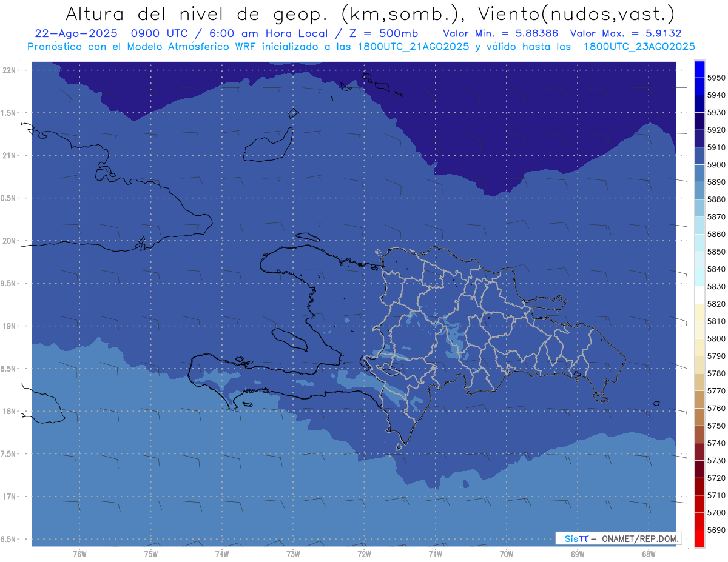This screenshot has height=562, width=728.
Task: Click the "5780" colorbar label
Action: pyautogui.click(x=716, y=373)
